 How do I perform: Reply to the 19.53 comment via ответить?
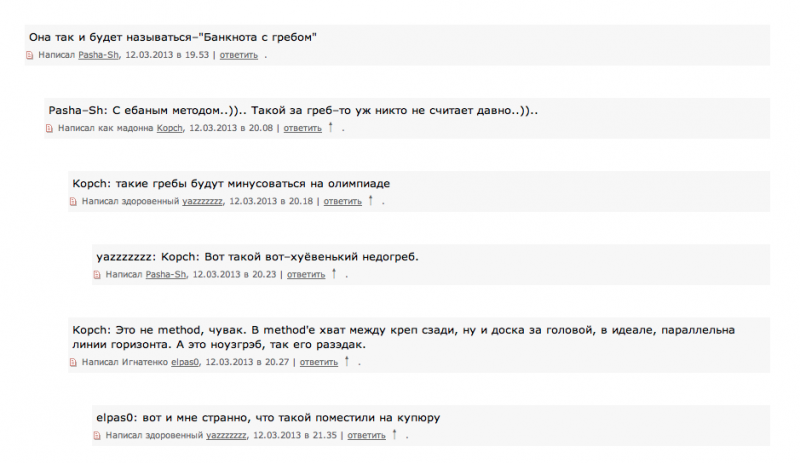[239, 55]
